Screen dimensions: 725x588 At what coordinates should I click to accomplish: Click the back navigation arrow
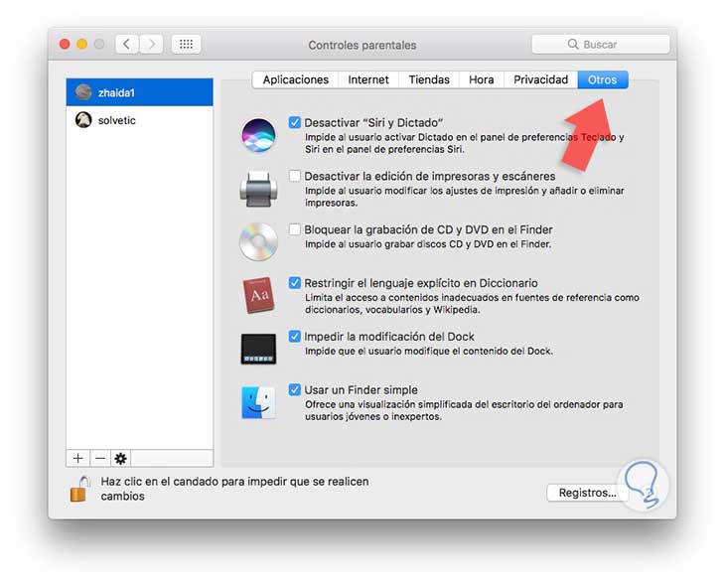click(127, 45)
